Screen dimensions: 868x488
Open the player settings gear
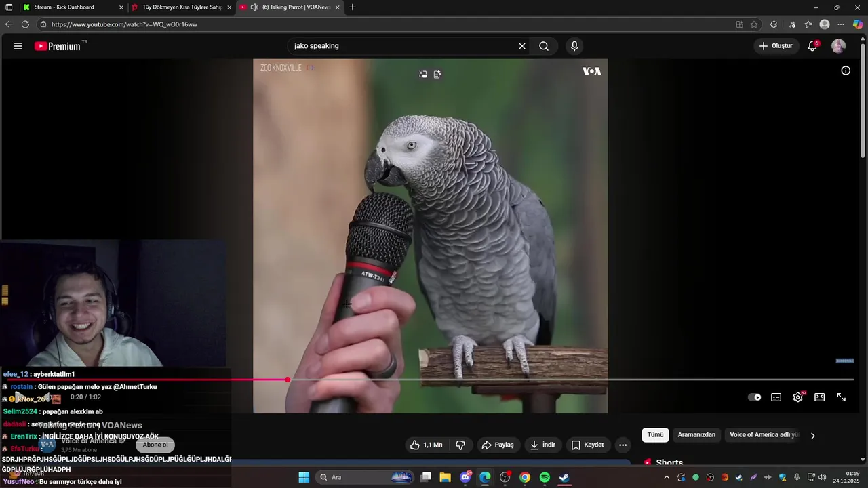pyautogui.click(x=798, y=397)
